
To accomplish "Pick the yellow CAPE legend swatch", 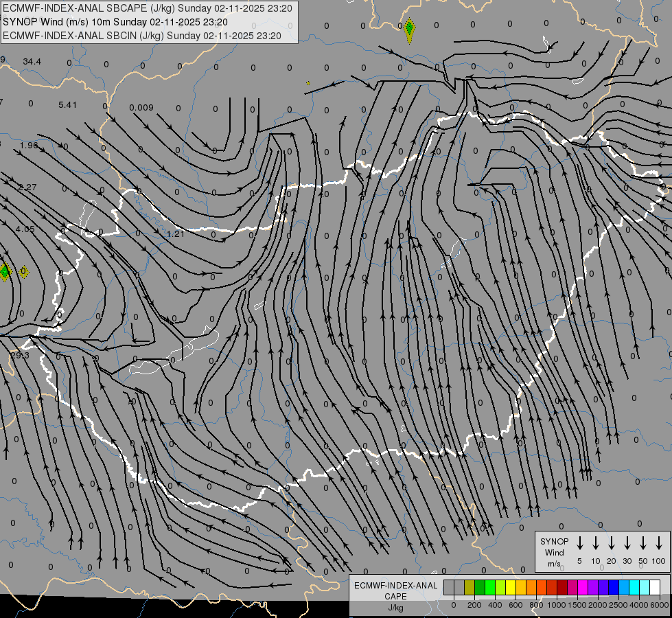I will tap(511, 587).
